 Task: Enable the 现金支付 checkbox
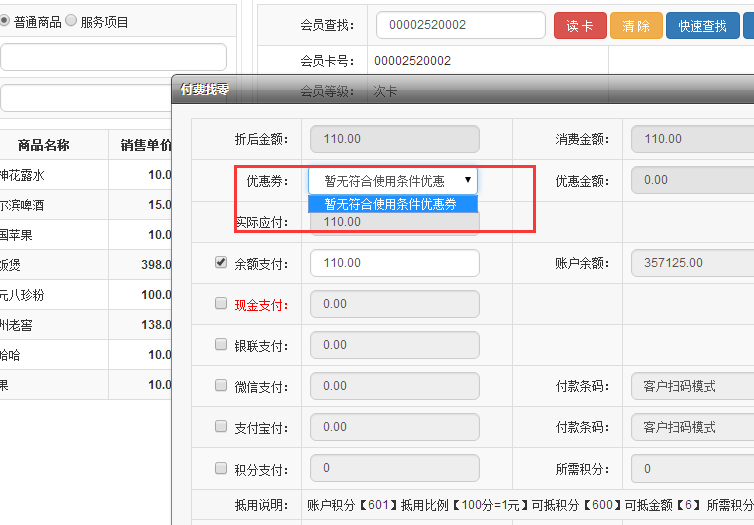pyautogui.click(x=221, y=304)
